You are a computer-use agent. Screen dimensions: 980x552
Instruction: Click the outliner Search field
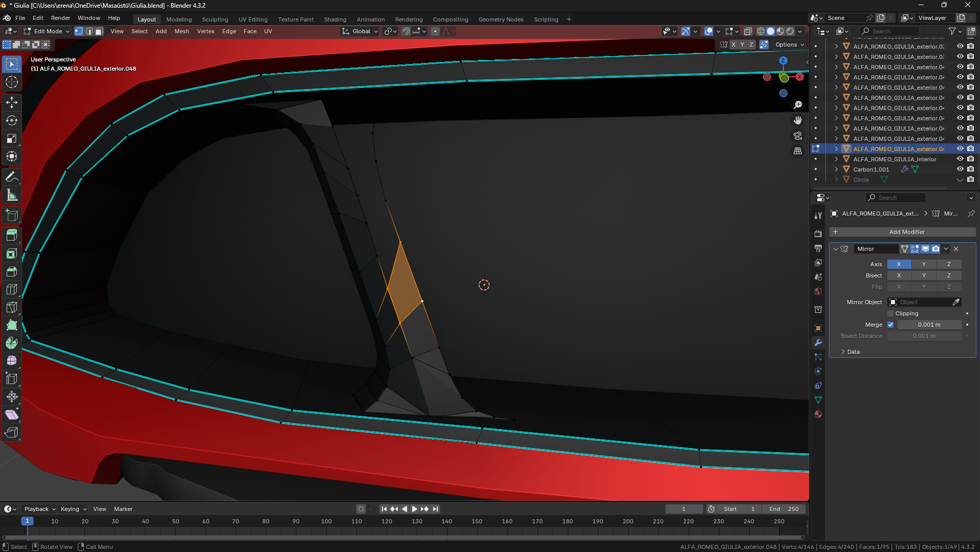tap(890, 31)
